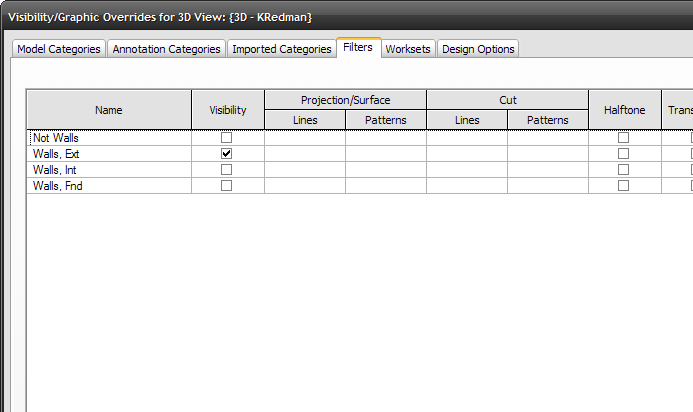Click Projection/Surface Patterns cell for Walls, Int
693x412 pixels.
pyautogui.click(x=386, y=170)
